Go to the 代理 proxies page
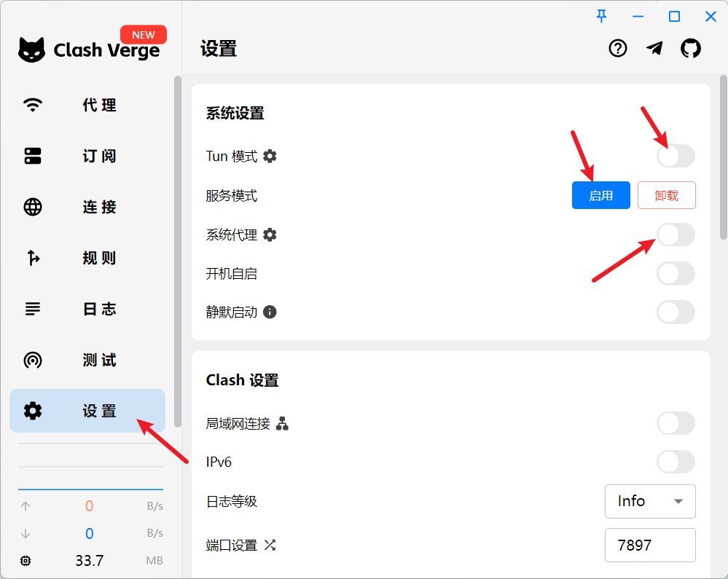 (87, 105)
